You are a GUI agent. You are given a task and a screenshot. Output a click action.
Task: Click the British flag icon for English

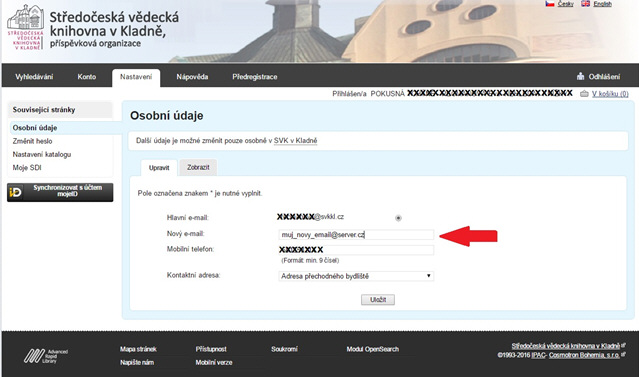585,4
